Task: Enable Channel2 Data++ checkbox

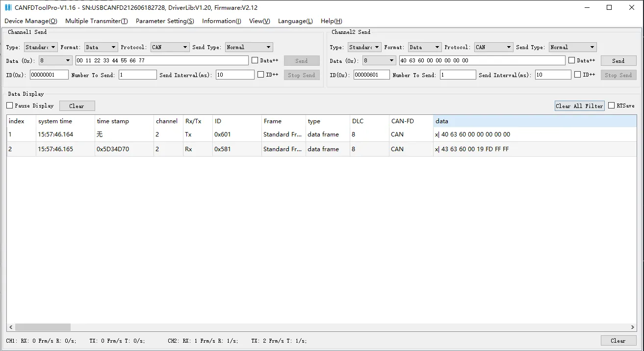Action: [x=571, y=60]
